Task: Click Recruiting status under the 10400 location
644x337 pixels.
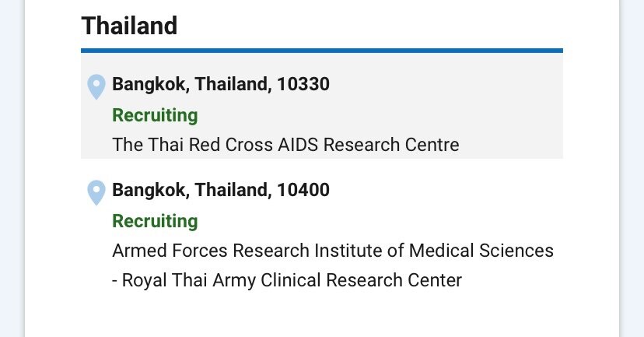Action: [x=156, y=221]
